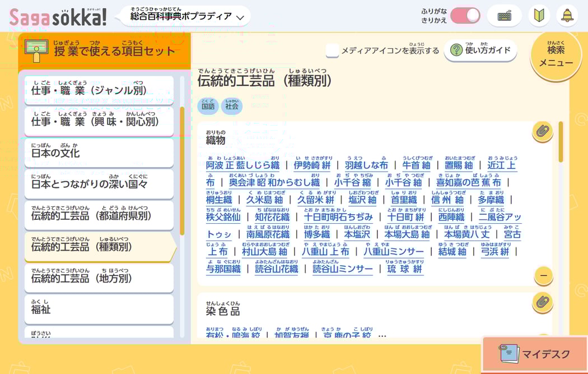Viewport: 588px width, 374px height.
Task: Open the 使い方ガイド button
Action: (479, 50)
